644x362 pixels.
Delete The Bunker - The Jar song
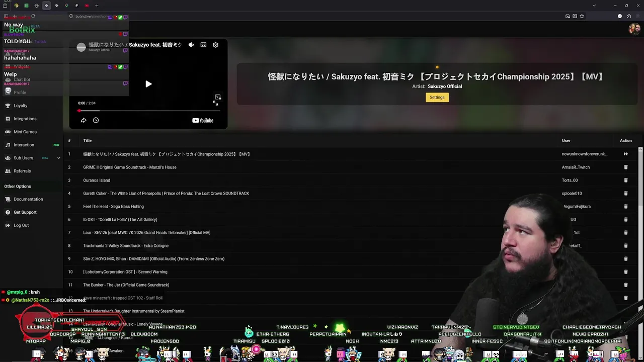[626, 285]
